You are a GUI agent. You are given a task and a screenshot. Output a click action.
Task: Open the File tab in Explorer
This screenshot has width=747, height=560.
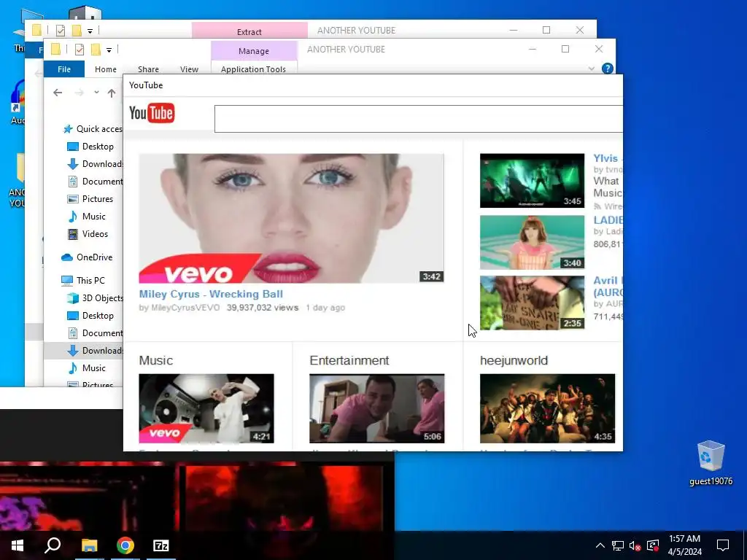coord(64,69)
